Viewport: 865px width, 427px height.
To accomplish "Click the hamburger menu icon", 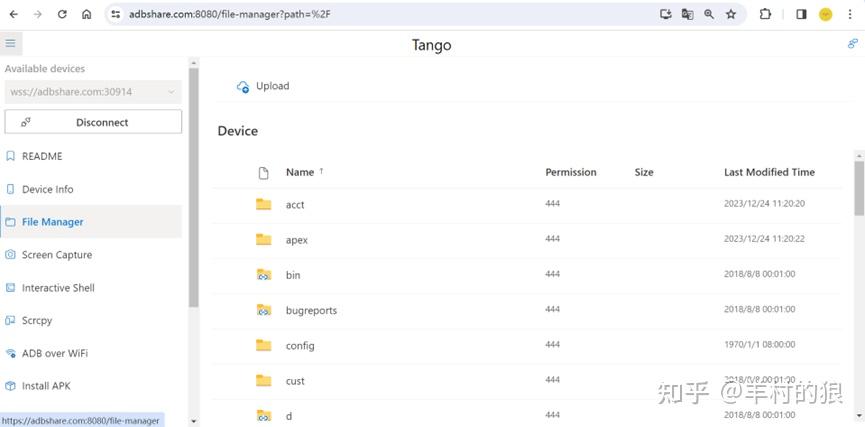I will coord(10,44).
